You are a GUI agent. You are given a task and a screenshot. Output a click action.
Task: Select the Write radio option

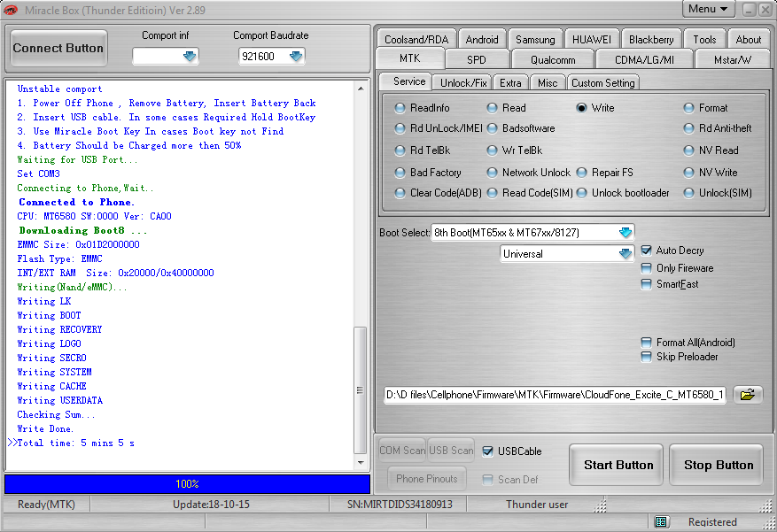(x=582, y=108)
